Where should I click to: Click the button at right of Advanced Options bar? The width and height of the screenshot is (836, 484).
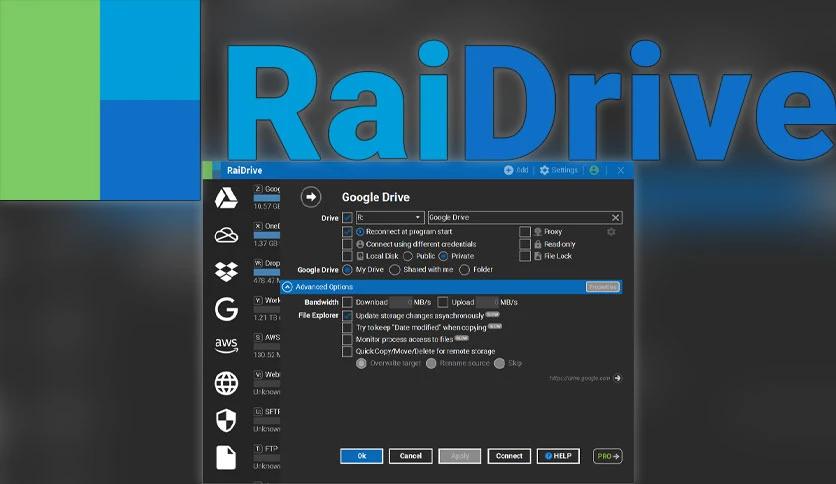602,287
